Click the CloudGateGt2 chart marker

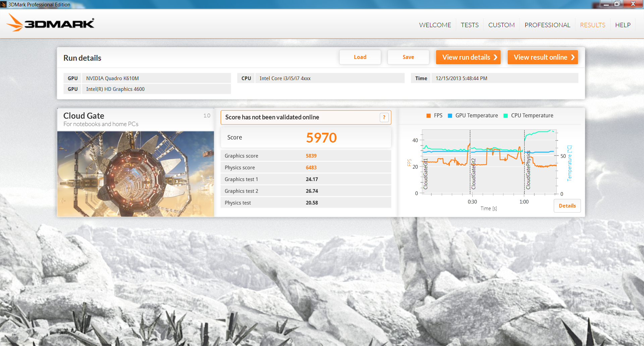pos(474,174)
